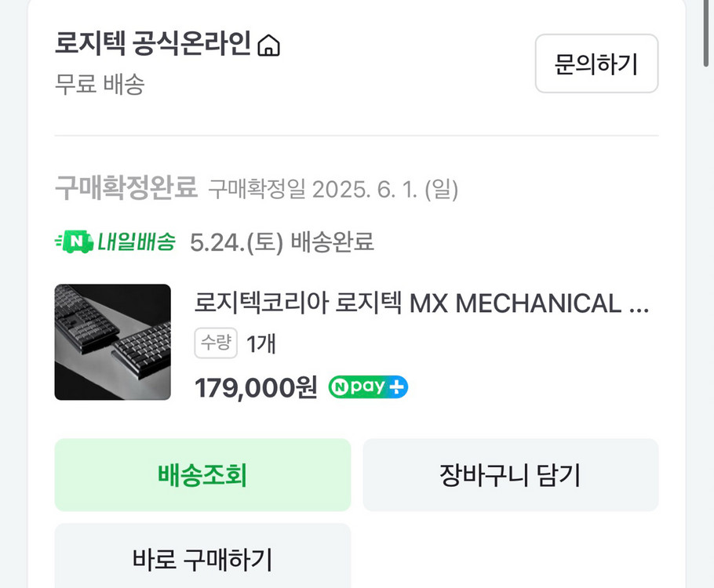Open store page via 로지텍 공식온라인 name
The image size is (714, 588).
[x=153, y=45]
